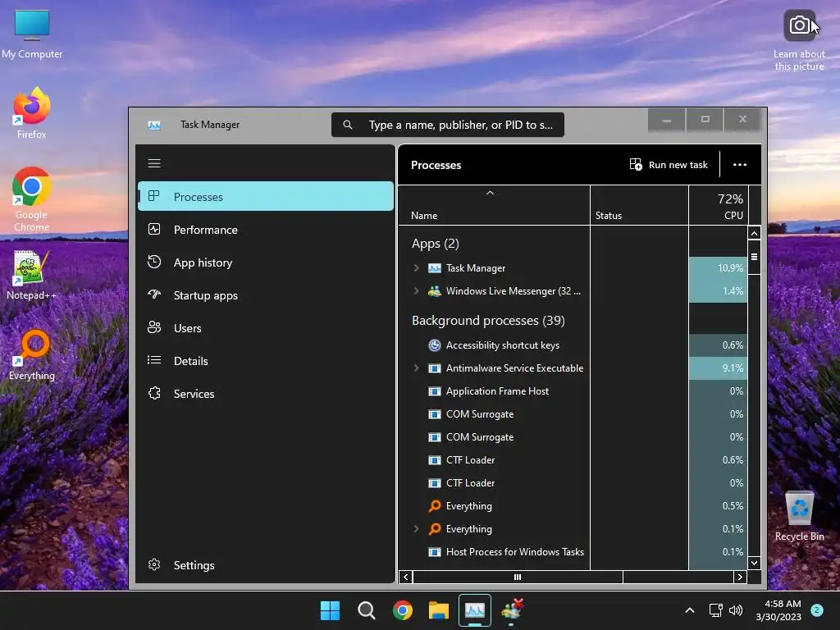The width and height of the screenshot is (840, 630).
Task: Sort processes by Name column header
Action: (494, 206)
